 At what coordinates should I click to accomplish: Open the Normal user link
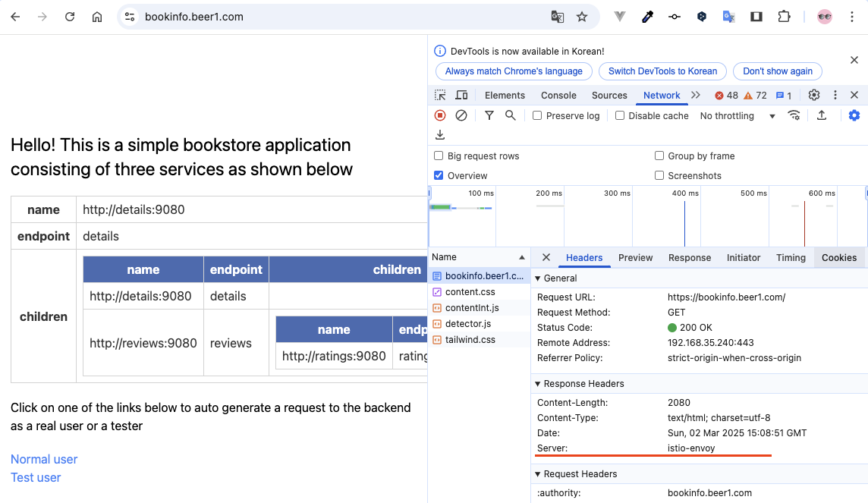[x=44, y=459]
